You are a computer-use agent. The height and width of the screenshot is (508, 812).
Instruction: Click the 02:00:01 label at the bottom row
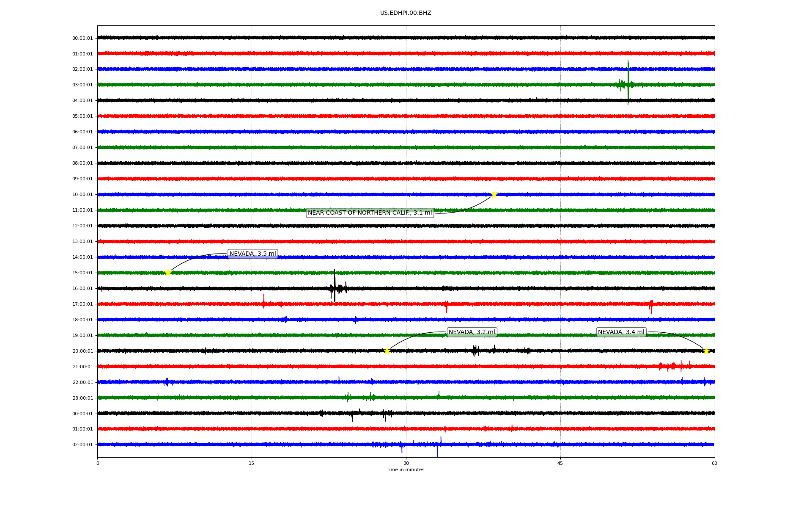[x=82, y=444]
